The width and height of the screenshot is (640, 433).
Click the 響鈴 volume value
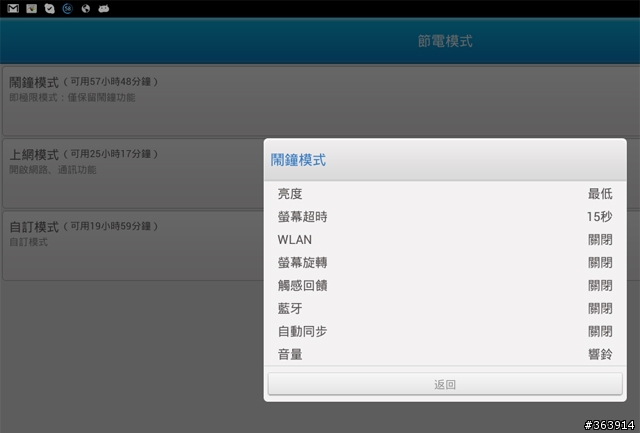tap(600, 354)
